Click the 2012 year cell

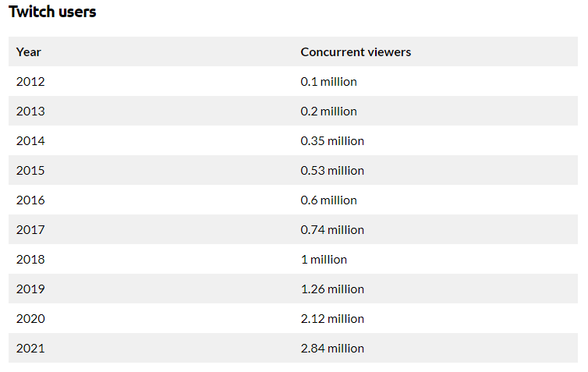(x=30, y=81)
